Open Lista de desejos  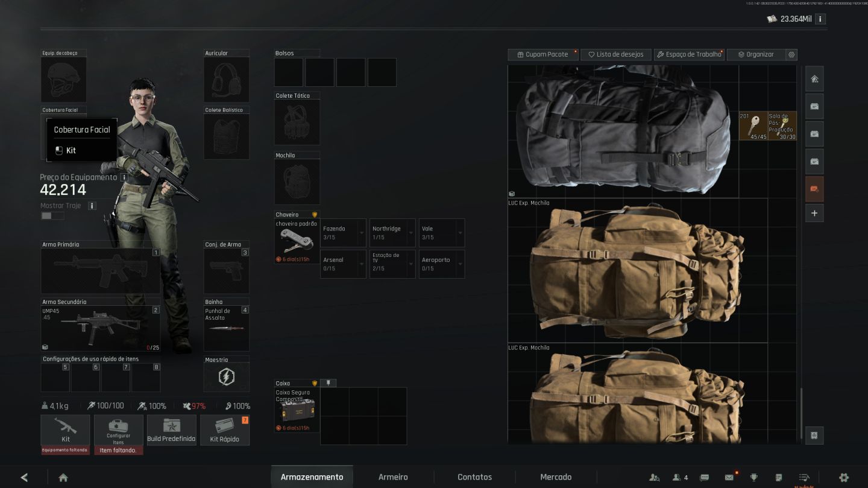[x=616, y=54]
